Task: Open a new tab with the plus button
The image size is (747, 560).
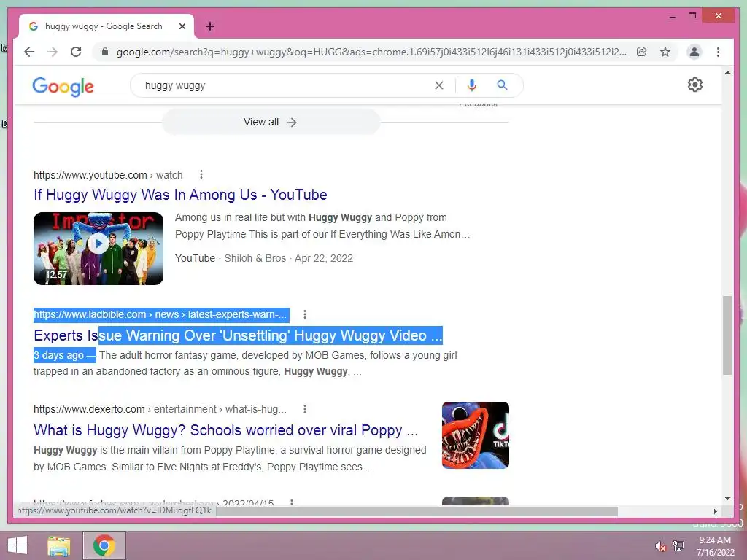Action: point(210,26)
